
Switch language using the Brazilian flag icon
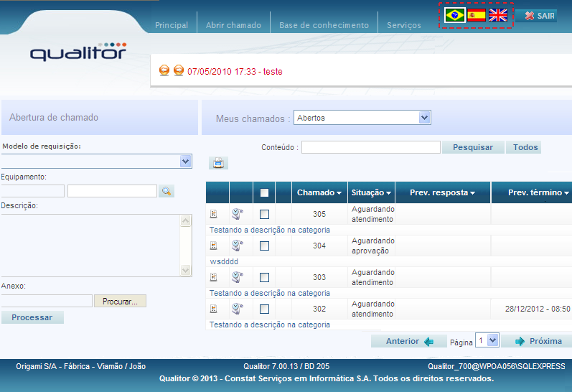[x=454, y=15]
